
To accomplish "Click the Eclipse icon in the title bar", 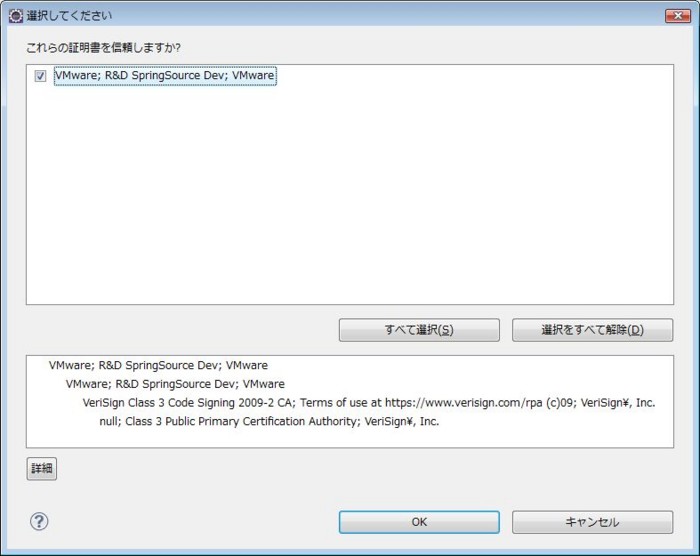I will [x=16, y=16].
